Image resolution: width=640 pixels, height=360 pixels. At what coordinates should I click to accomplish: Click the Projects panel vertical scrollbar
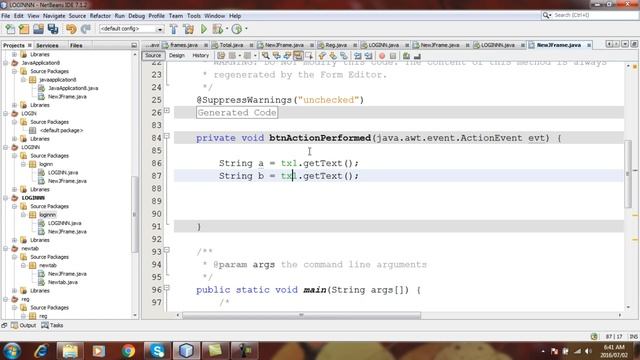tap(135, 214)
